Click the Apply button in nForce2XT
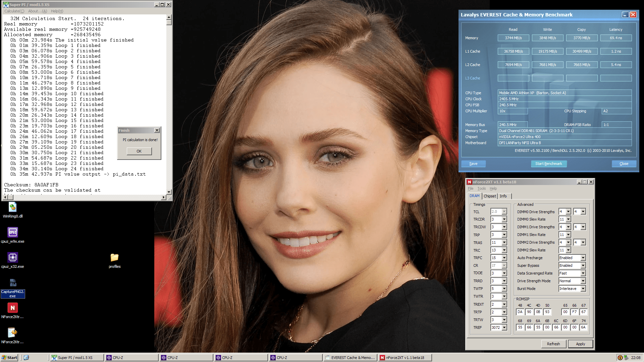Image resolution: width=644 pixels, height=362 pixels. (580, 344)
